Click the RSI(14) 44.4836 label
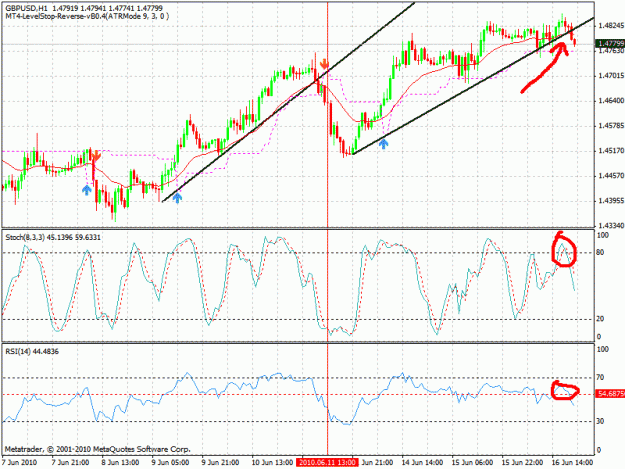625x469 pixels. pos(32,351)
